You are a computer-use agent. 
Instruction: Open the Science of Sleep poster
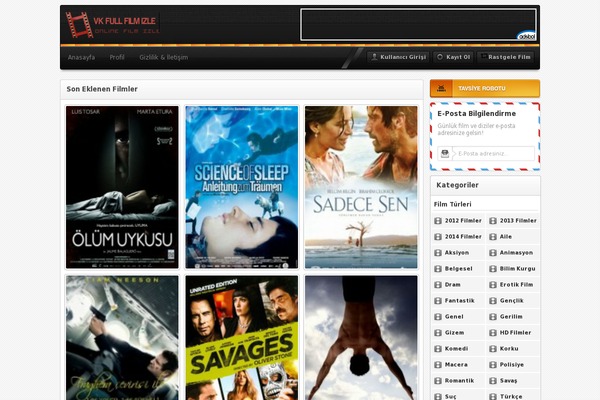[x=241, y=187]
